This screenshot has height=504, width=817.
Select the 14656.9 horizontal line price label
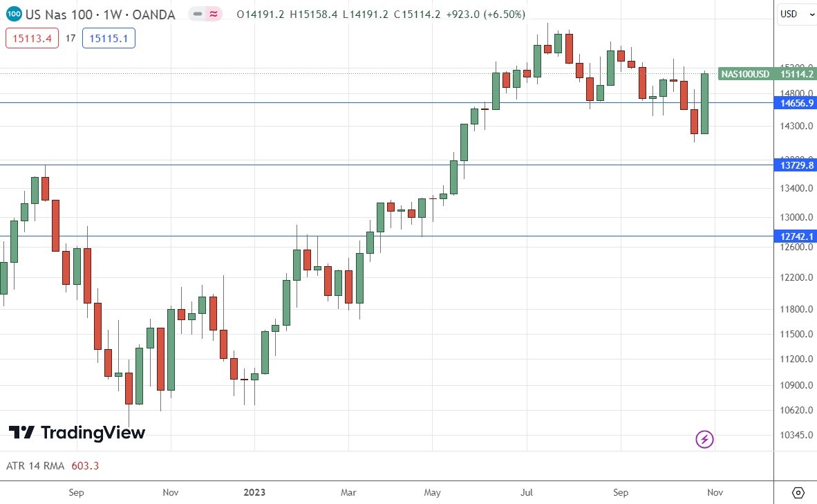coord(797,103)
